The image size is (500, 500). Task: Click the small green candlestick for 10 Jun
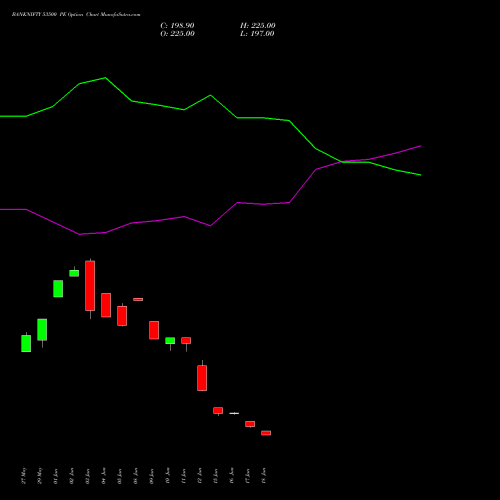click(x=170, y=341)
